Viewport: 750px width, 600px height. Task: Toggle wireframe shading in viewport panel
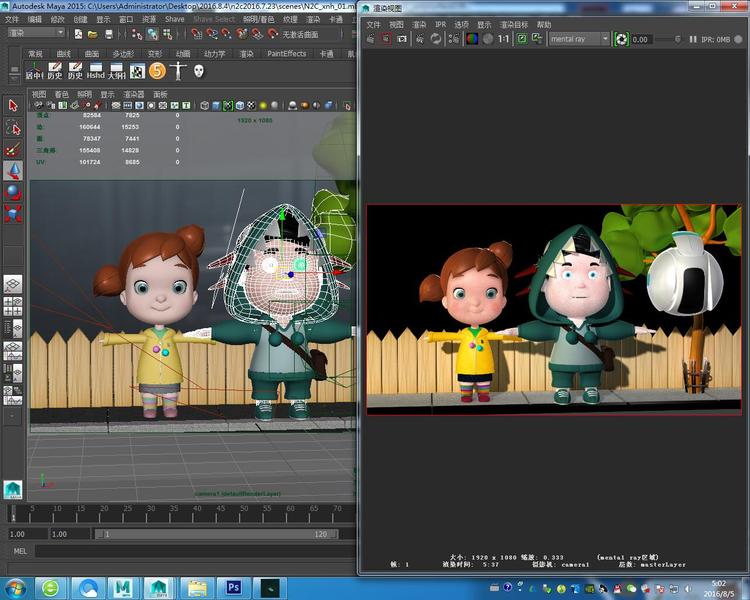click(x=205, y=105)
